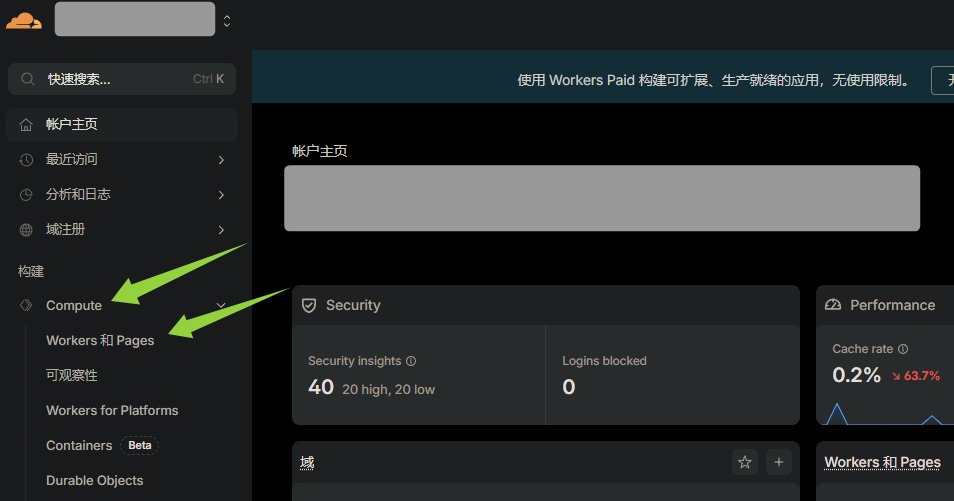Click the Security shield icon

(x=309, y=305)
